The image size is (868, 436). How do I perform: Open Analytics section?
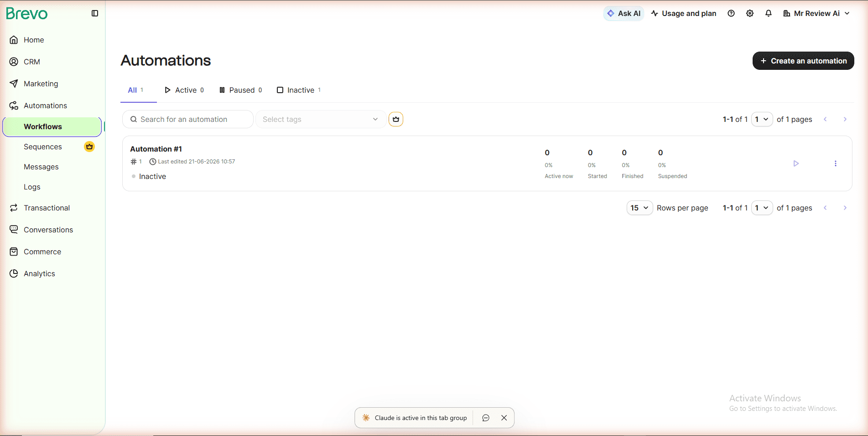(x=39, y=273)
